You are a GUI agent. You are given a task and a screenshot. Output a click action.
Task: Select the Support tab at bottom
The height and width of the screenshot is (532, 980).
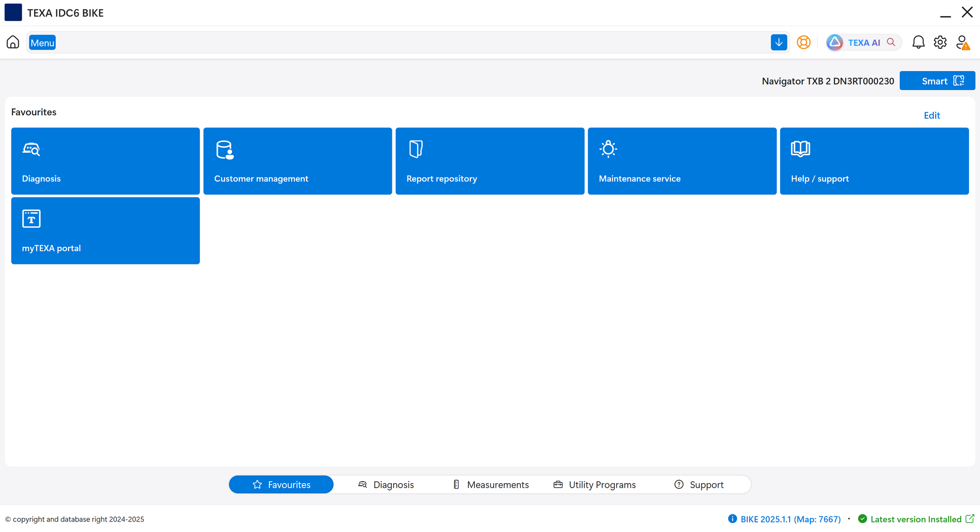[x=699, y=485]
